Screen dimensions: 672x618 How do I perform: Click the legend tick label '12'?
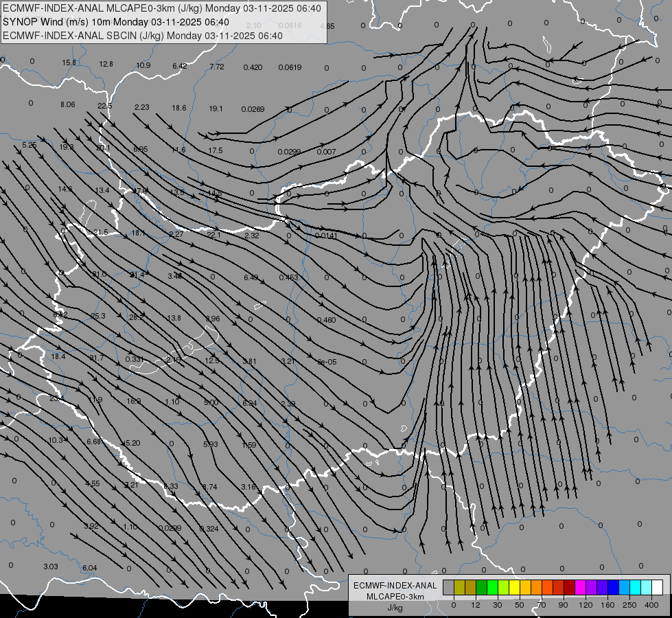[475, 605]
